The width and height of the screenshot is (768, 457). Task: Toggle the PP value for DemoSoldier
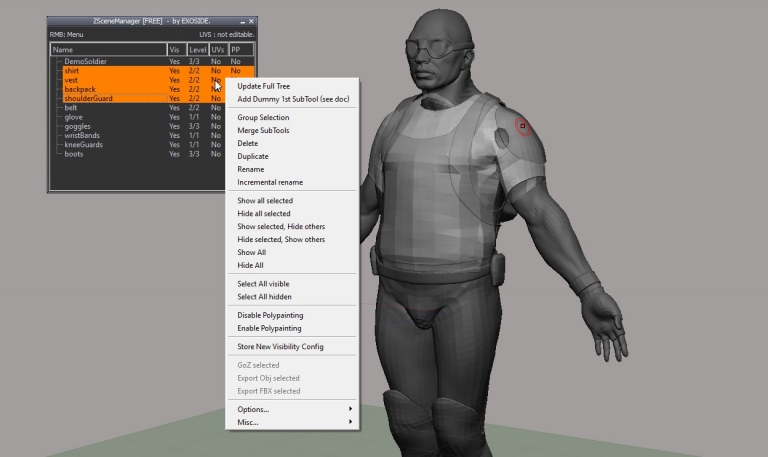point(235,62)
